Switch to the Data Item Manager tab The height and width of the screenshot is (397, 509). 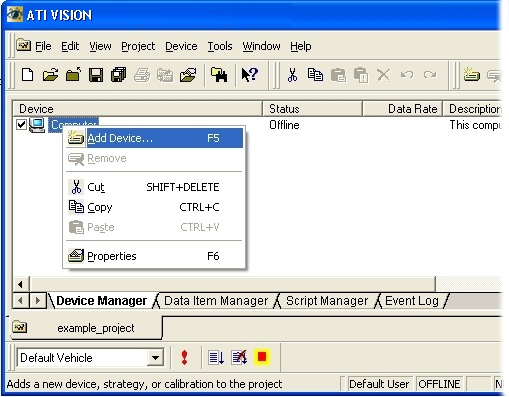[x=216, y=301]
